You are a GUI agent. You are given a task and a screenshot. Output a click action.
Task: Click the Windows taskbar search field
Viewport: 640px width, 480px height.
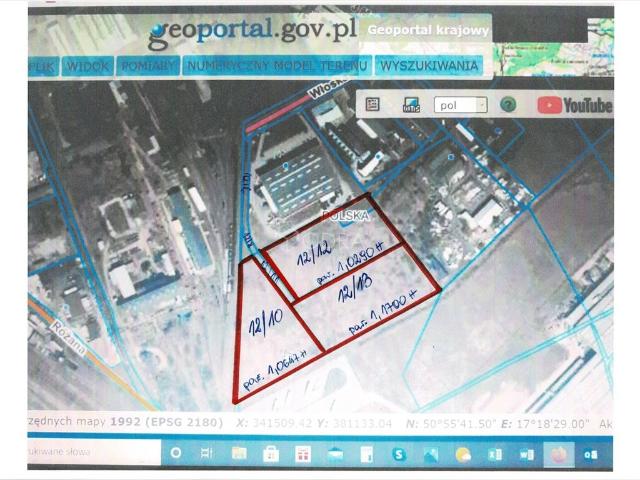(x=94, y=451)
